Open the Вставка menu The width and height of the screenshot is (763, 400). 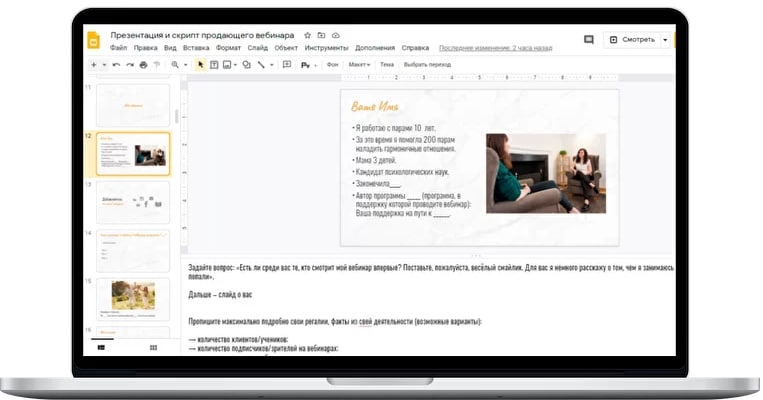[x=196, y=48]
